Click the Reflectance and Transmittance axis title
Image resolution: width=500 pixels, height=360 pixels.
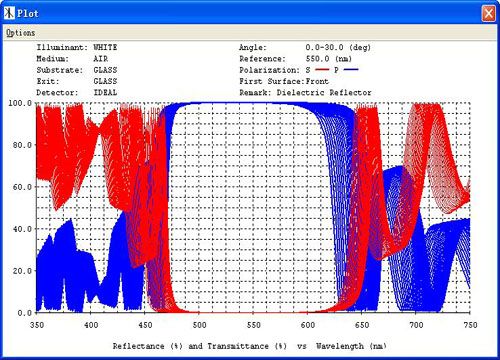coord(250,346)
